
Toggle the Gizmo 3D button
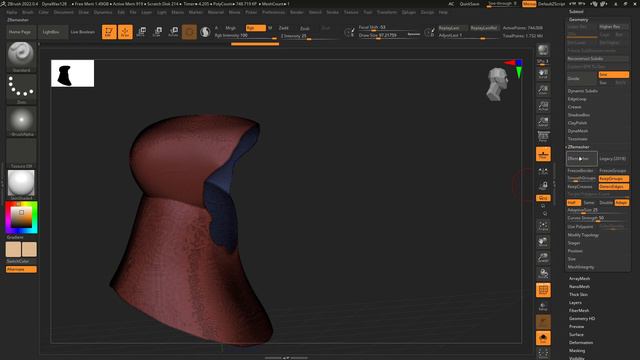189,31
